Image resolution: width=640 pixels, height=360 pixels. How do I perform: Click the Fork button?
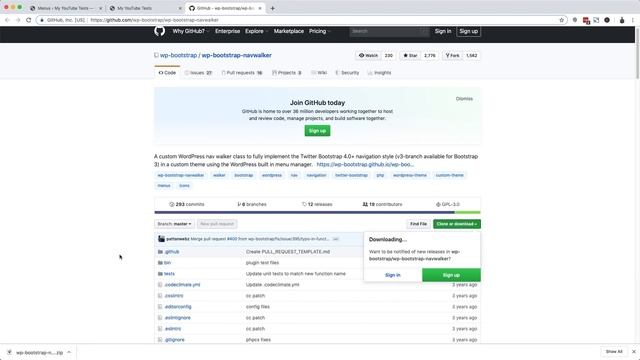coord(452,56)
